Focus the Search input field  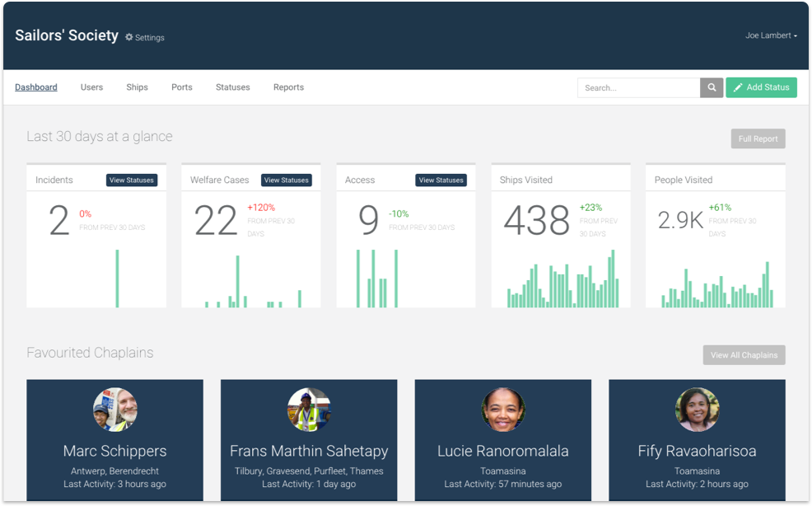point(638,88)
